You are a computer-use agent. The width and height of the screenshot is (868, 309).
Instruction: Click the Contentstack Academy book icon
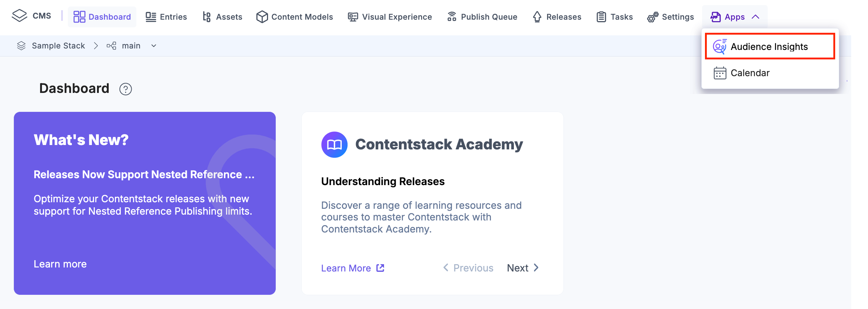(334, 145)
